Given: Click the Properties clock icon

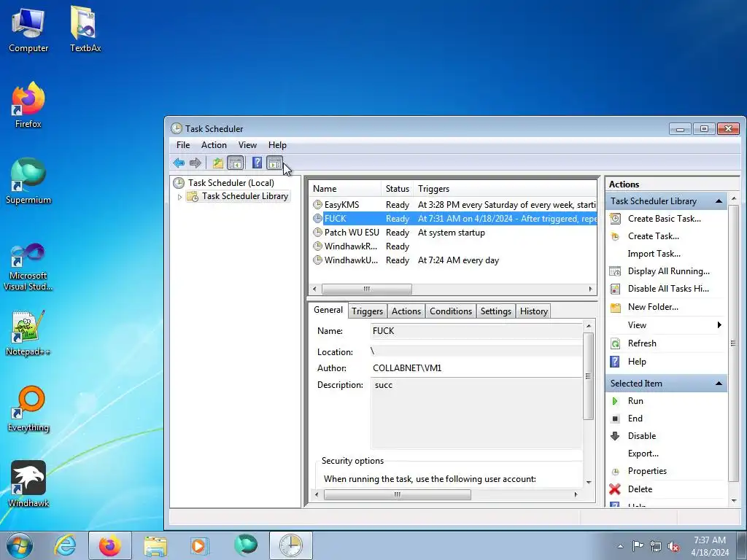Looking at the screenshot, I should tap(615, 472).
